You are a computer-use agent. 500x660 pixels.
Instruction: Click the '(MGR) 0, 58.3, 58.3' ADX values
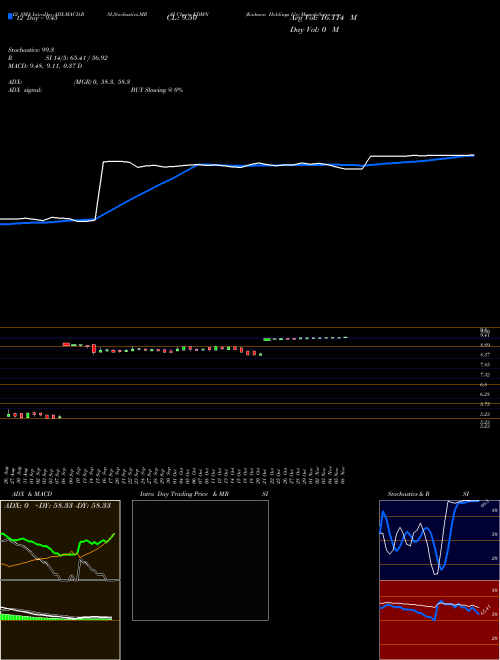pos(102,82)
